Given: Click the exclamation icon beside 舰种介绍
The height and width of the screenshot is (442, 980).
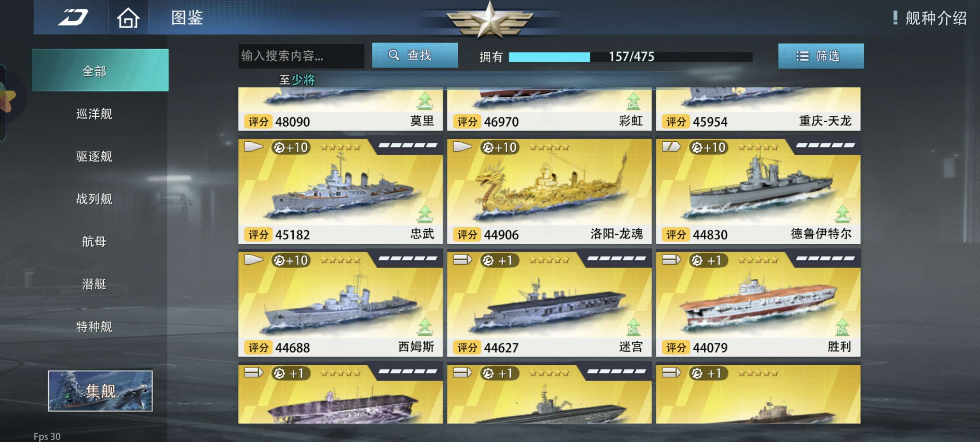Looking at the screenshot, I should click(895, 17).
